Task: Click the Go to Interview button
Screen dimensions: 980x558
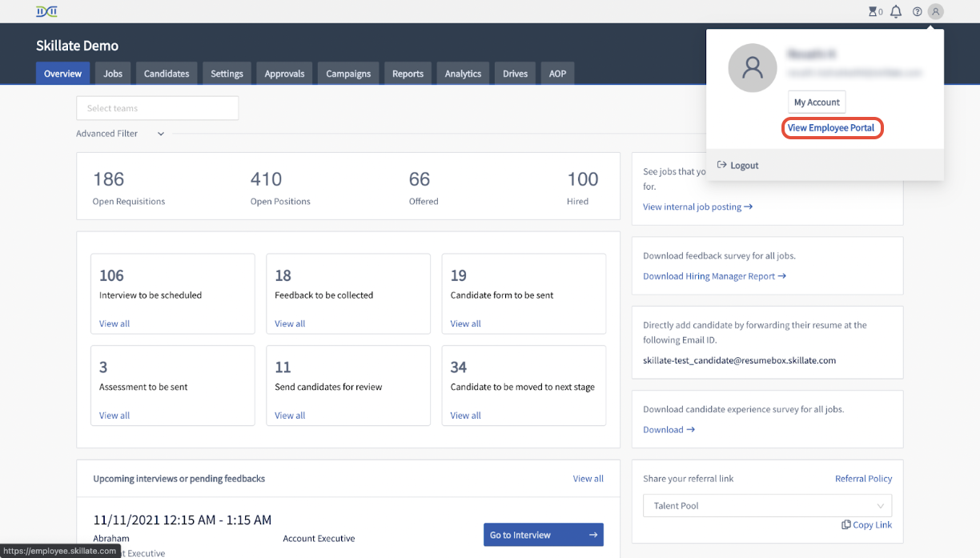Action: pos(544,535)
